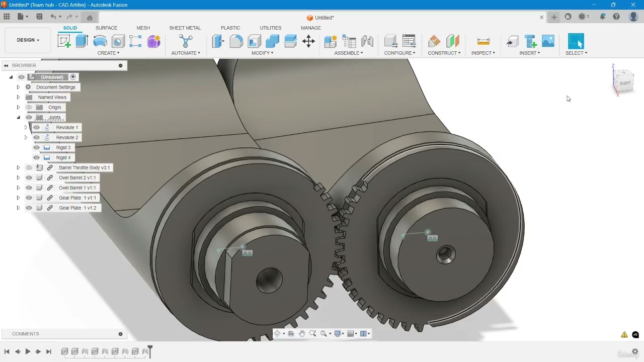This screenshot has width=644, height=362.
Task: Open the Automated Modeling tool
Action: point(186,41)
